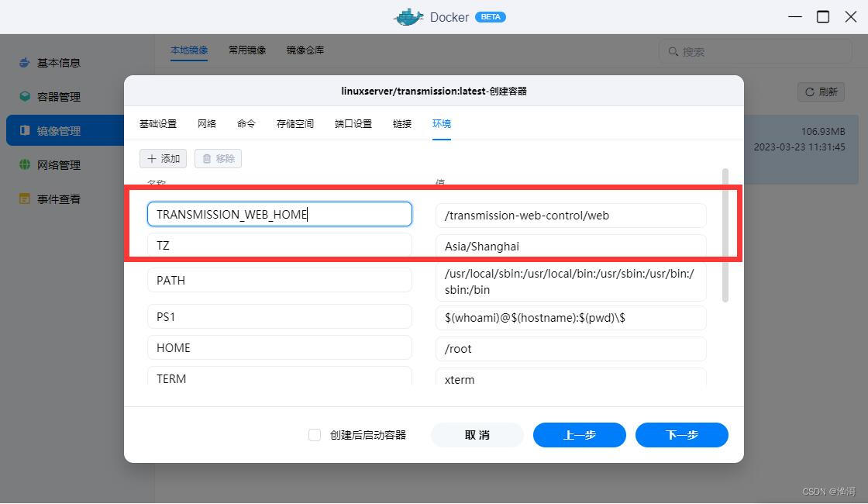Click the TZ name input field
Screen dimensions: 868x504
[x=279, y=246]
